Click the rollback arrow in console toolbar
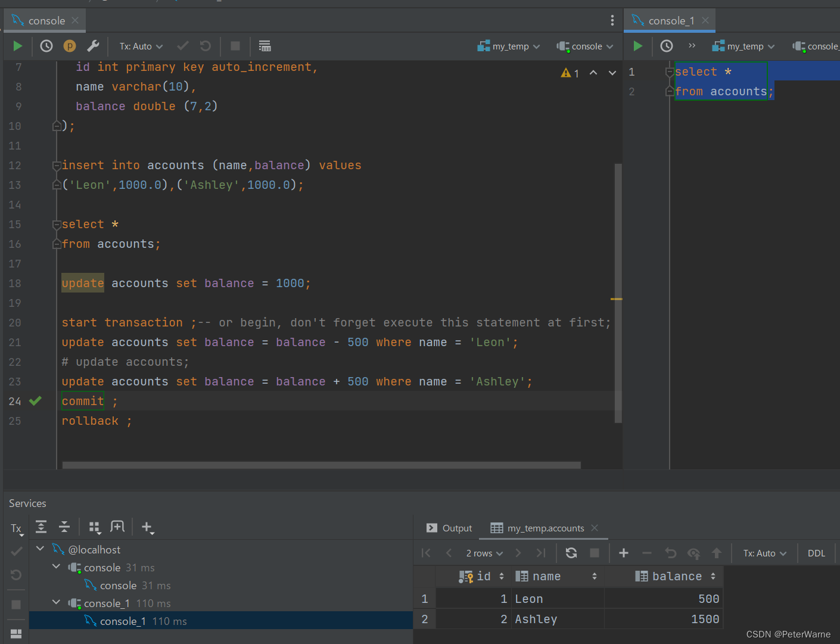The height and width of the screenshot is (644, 840). point(206,46)
